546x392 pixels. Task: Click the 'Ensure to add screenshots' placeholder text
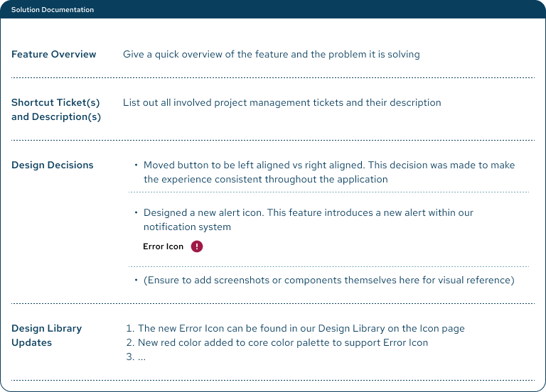point(328,280)
